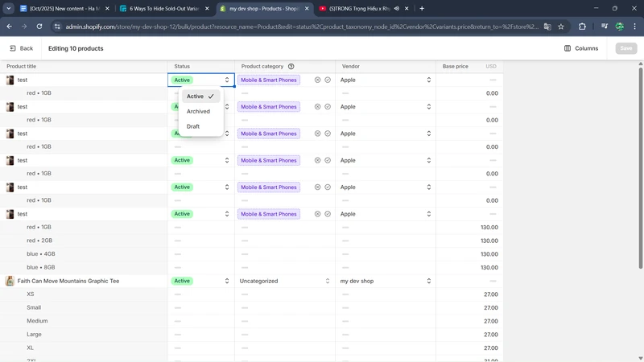Open Vendor dropdown for first test product
Screen dimensions: 644x362
pyautogui.click(x=385, y=80)
